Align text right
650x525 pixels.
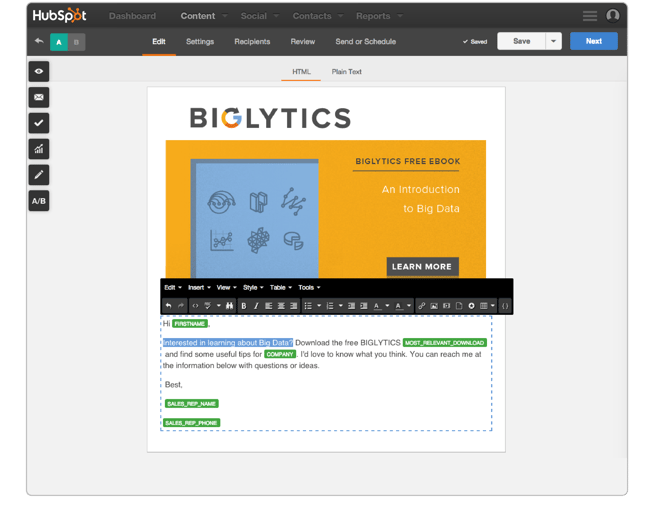pos(293,306)
